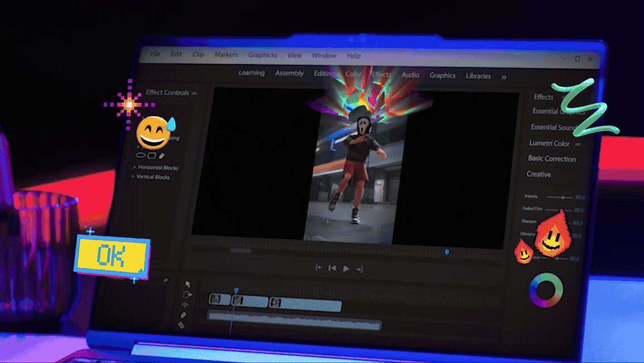Click the timeline playhead handle
The width and height of the screenshot is (644, 363).
pyautogui.click(x=237, y=290)
